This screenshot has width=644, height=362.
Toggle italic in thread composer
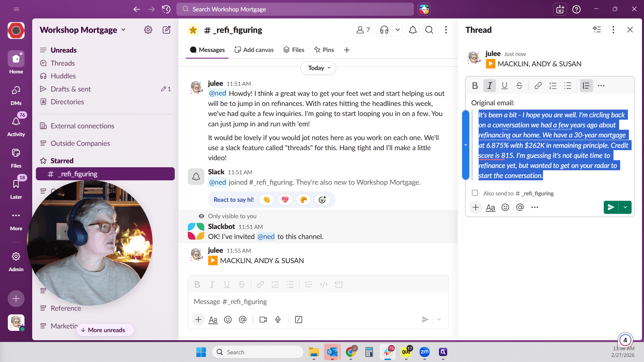pos(490,86)
